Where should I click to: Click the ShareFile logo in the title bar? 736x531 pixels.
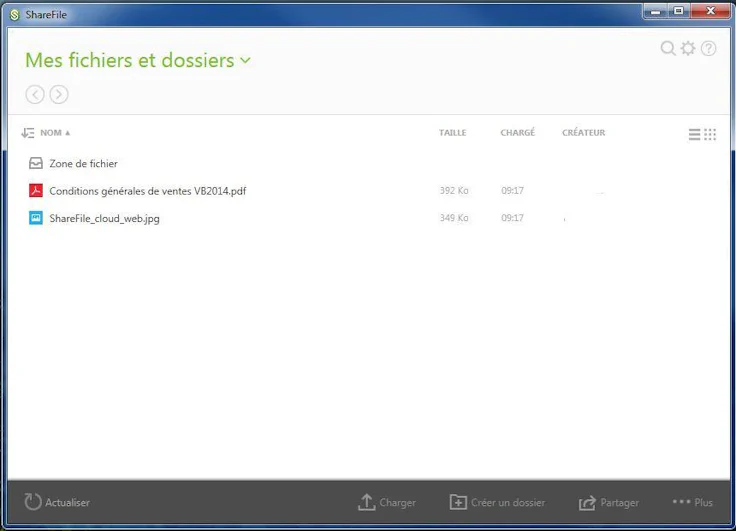[15, 15]
